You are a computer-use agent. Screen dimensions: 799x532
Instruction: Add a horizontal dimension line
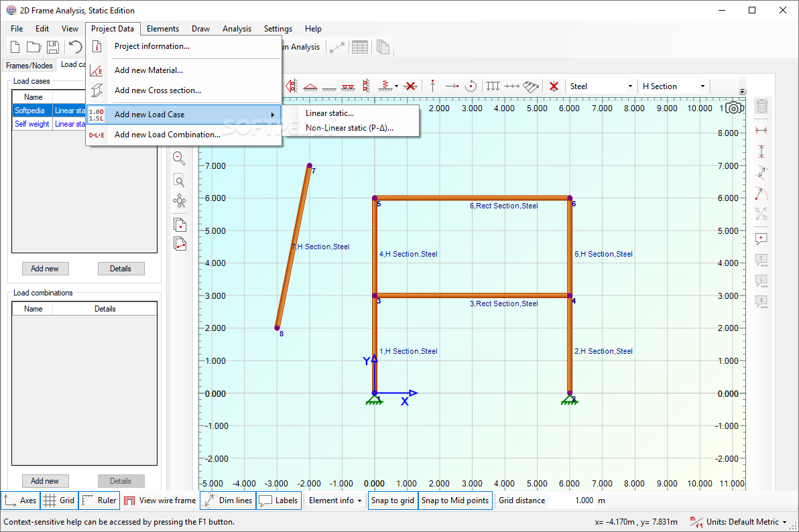[x=761, y=131]
